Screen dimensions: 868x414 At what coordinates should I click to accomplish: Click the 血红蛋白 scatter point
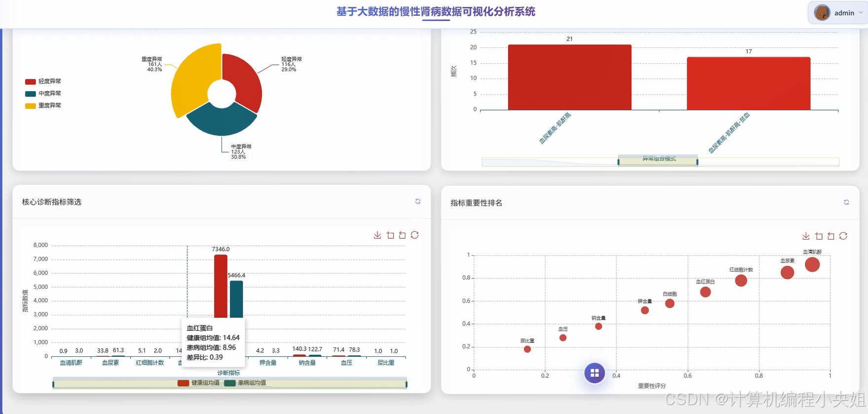(x=706, y=292)
